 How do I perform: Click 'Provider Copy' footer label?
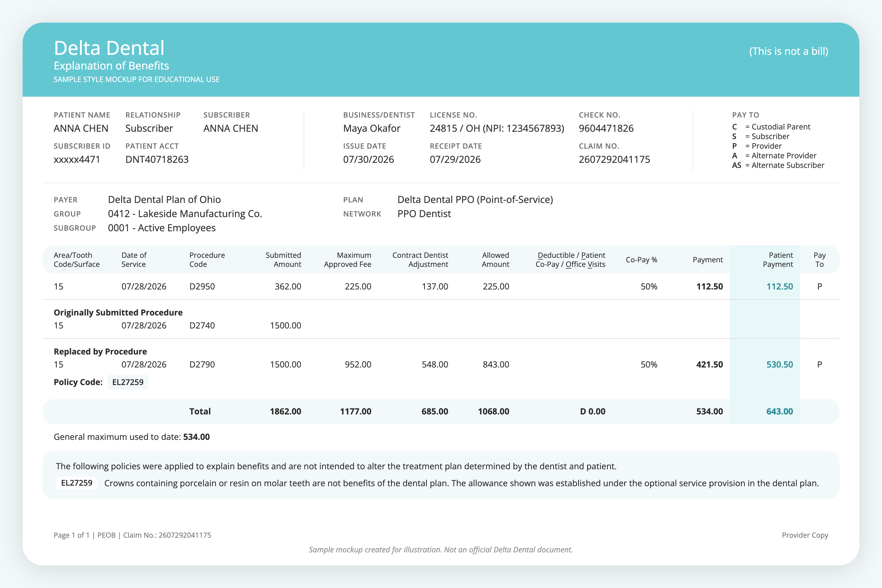pyautogui.click(x=805, y=535)
